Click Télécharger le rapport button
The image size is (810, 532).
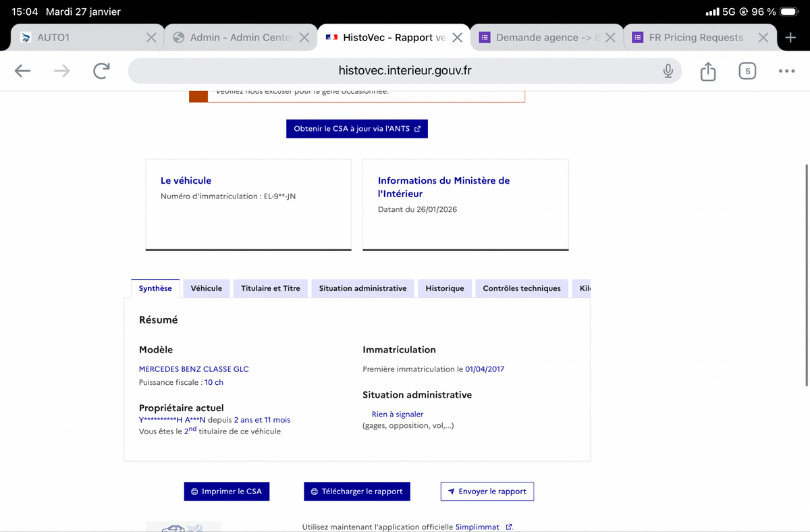coord(356,491)
